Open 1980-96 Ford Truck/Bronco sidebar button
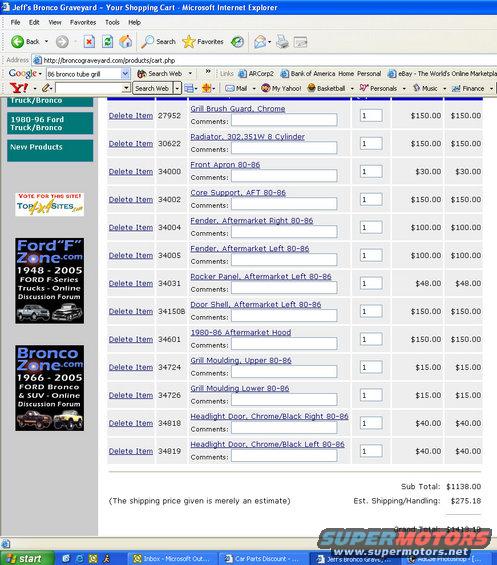This screenshot has width=497, height=565. tap(50, 123)
